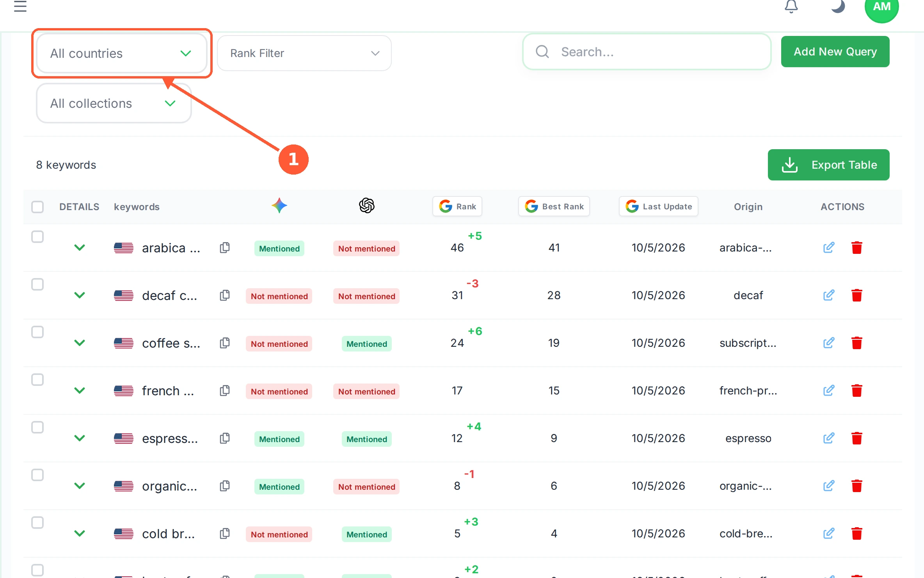
Task: Copy the coffee s... keyword
Action: click(225, 343)
